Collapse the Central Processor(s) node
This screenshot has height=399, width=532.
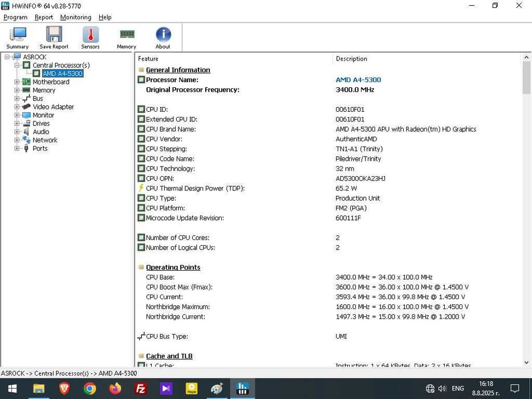pyautogui.click(x=17, y=65)
